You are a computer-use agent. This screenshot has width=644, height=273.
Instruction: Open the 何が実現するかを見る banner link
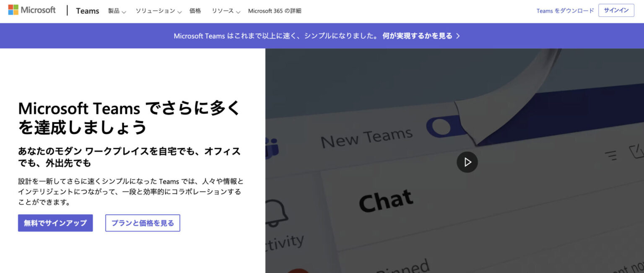point(417,36)
